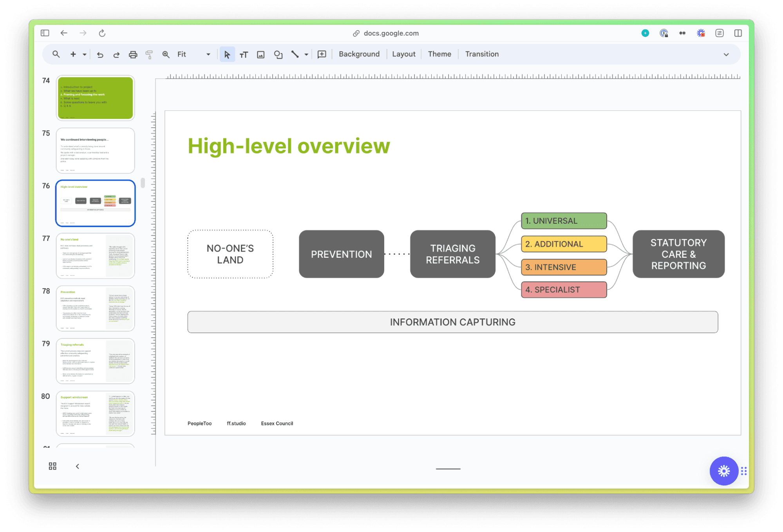Collapse the toolbar with chevron arrow

[x=726, y=55]
